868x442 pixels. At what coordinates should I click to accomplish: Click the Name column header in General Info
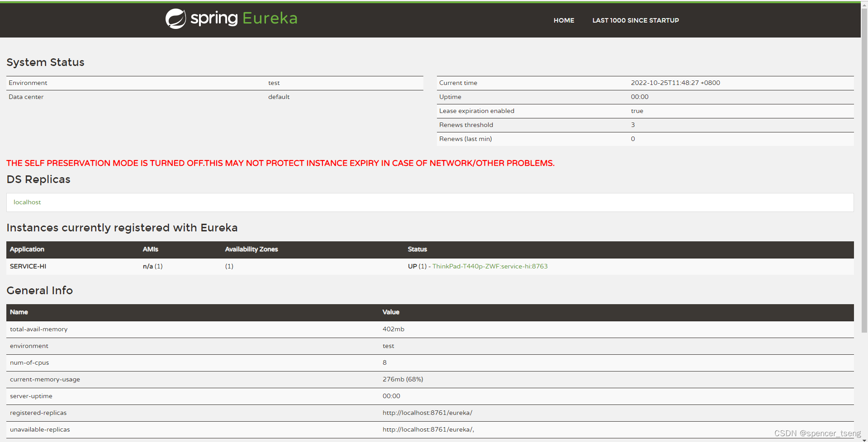coord(19,312)
